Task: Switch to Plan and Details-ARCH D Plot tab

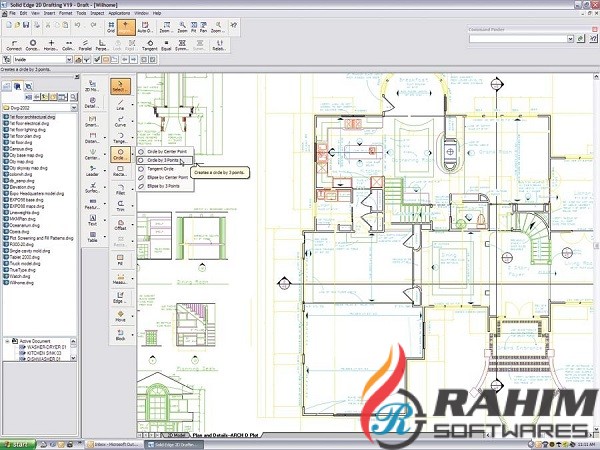Action: click(x=225, y=435)
